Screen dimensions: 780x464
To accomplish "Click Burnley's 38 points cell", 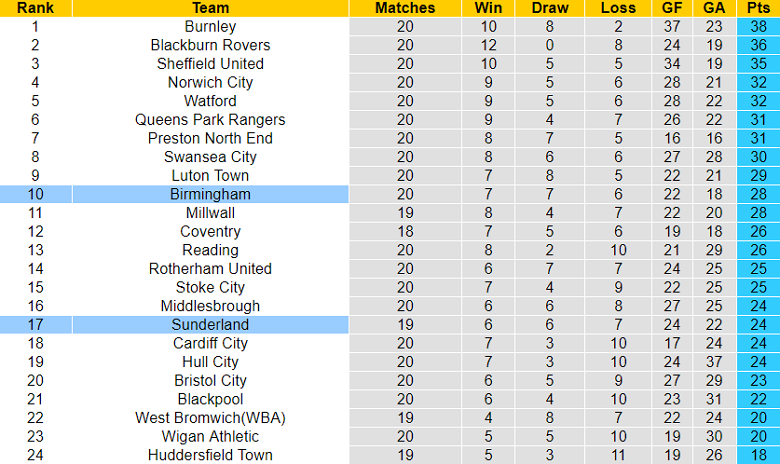I will click(x=757, y=26).
